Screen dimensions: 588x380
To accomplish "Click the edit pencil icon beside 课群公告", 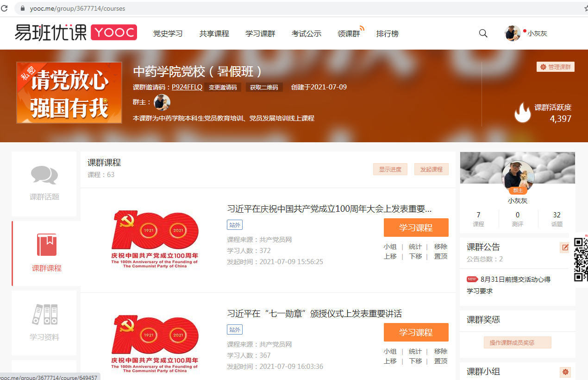I will coord(565,247).
